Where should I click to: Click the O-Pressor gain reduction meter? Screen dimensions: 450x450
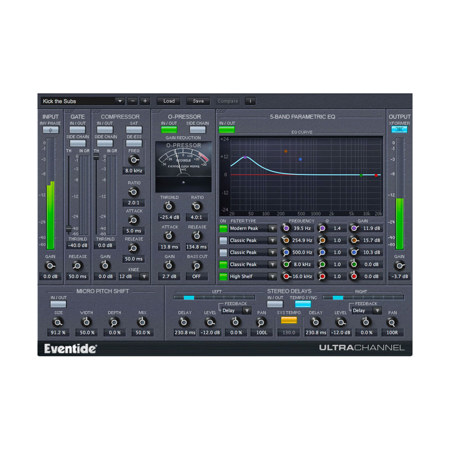(x=183, y=166)
